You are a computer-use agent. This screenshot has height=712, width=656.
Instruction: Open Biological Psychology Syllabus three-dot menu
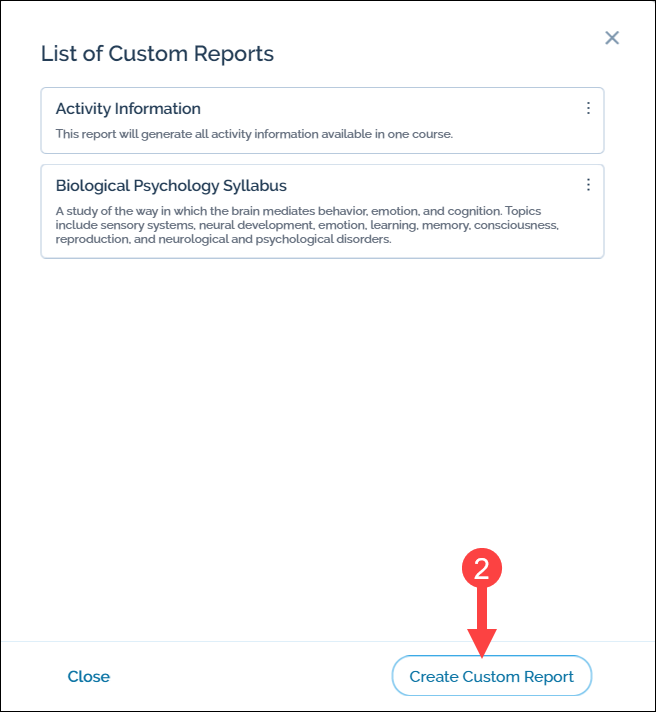tap(588, 185)
